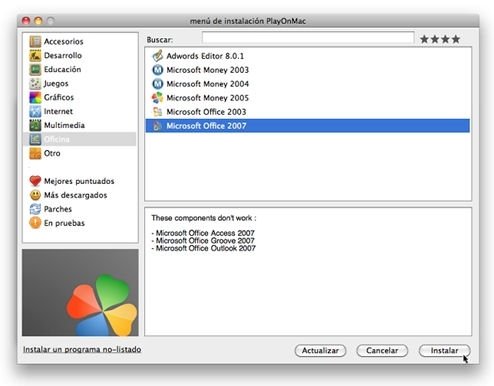Select Microsoft Money 2003 entry
The image size is (494, 386).
[x=307, y=70]
